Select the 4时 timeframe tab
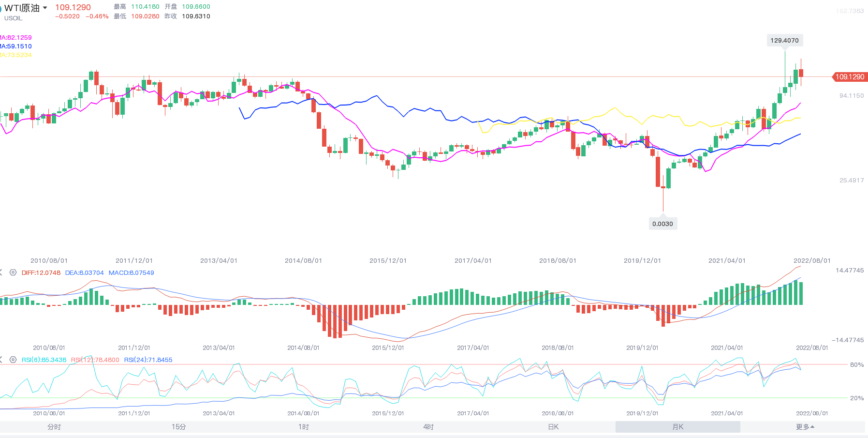 (x=428, y=427)
